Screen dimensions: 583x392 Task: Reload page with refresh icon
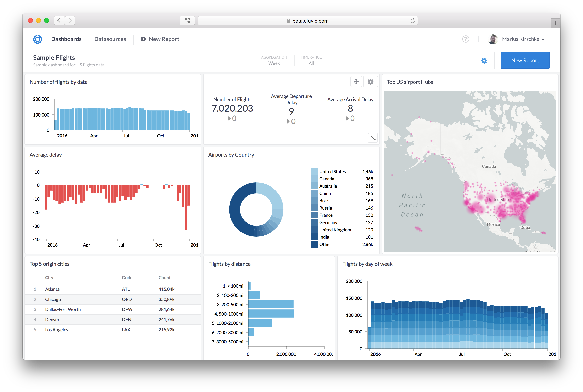coord(413,21)
